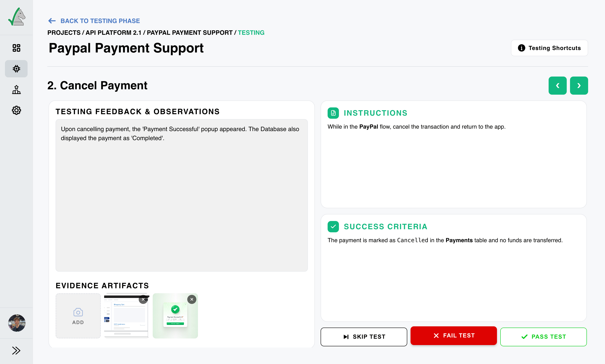Mark the test as failed
The height and width of the screenshot is (364, 605).
(454, 336)
